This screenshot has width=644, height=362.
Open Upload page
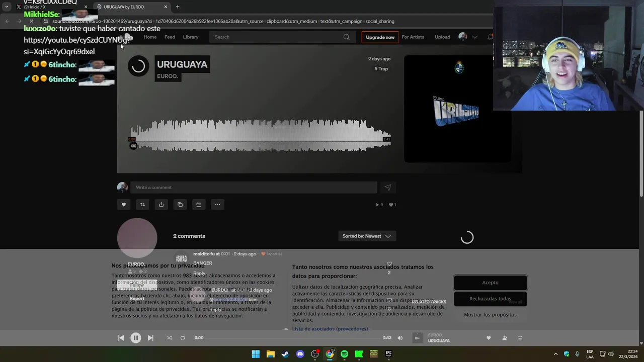(442, 37)
